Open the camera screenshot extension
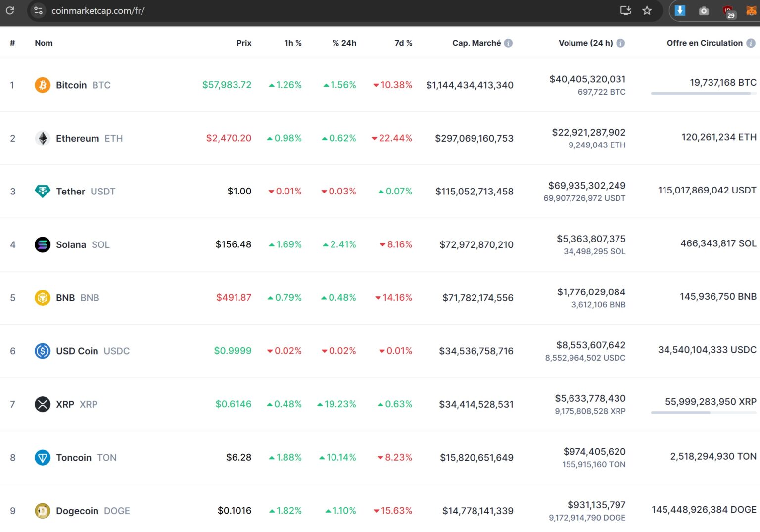Screen dimensions: 760x532 tap(704, 11)
